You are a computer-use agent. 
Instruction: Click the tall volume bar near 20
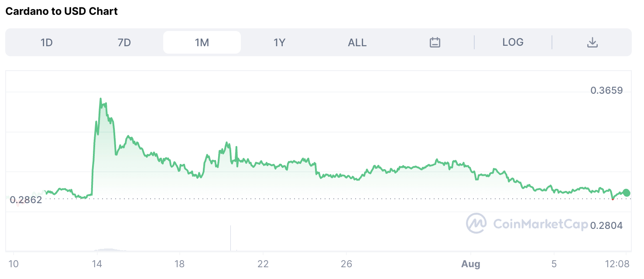230,238
